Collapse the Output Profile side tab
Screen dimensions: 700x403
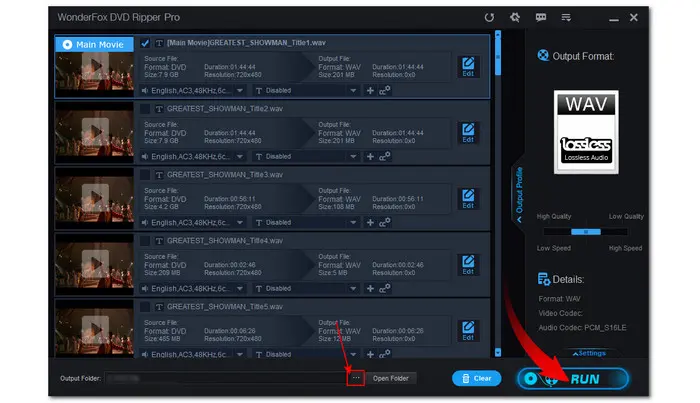point(519,195)
